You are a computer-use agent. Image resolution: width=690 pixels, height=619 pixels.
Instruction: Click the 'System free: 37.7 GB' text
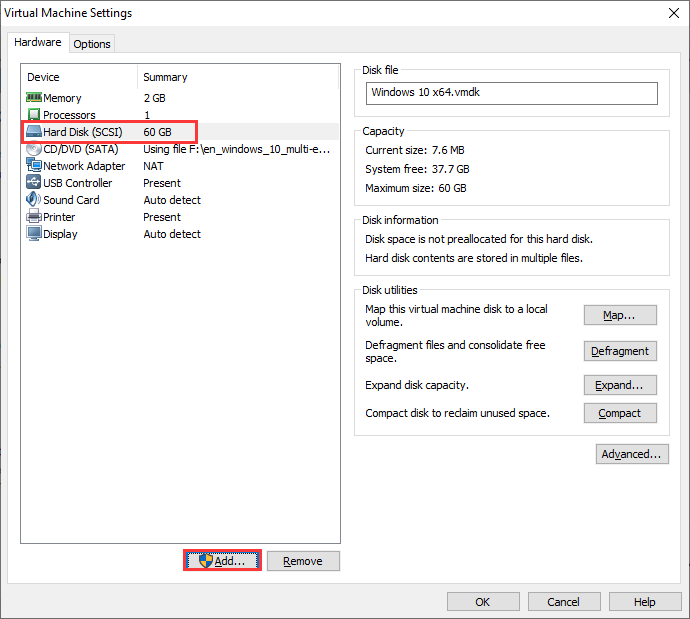(x=417, y=169)
